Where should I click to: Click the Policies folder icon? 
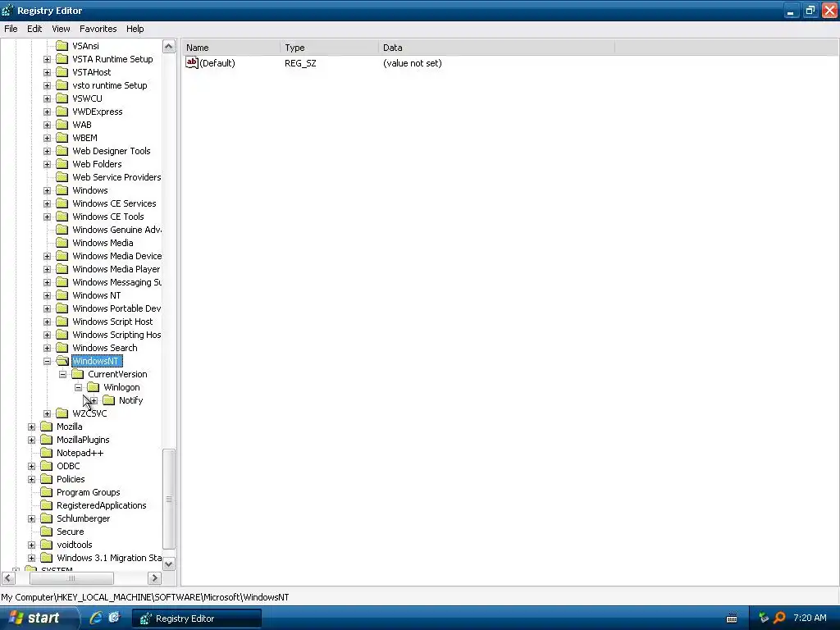(47, 479)
